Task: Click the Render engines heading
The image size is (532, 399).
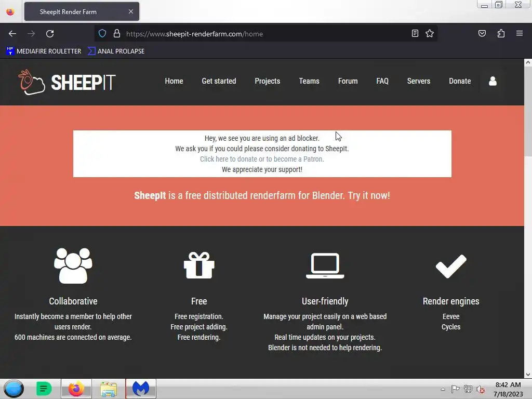Action: point(451,301)
